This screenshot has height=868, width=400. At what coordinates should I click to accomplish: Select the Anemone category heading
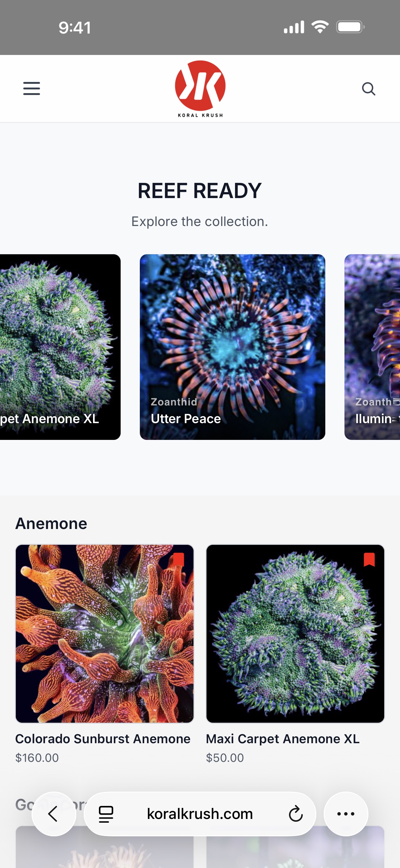tap(51, 523)
